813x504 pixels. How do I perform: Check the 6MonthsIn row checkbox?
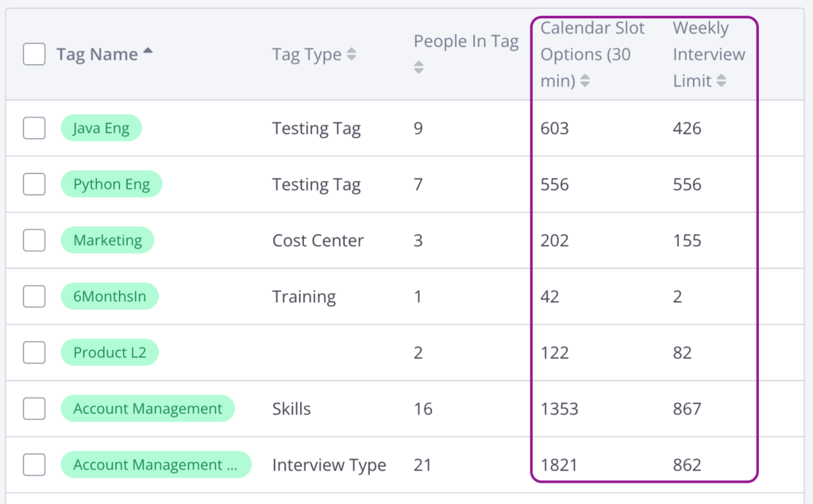[34, 296]
